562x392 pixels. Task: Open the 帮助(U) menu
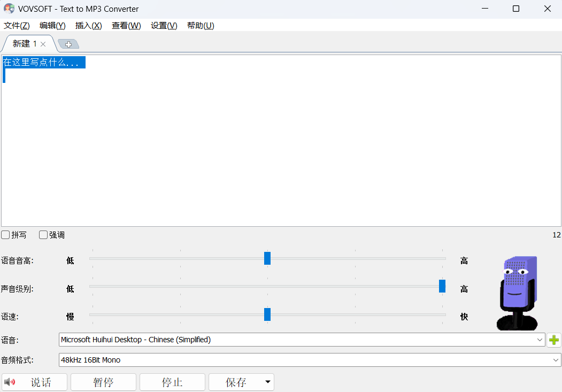coord(201,26)
